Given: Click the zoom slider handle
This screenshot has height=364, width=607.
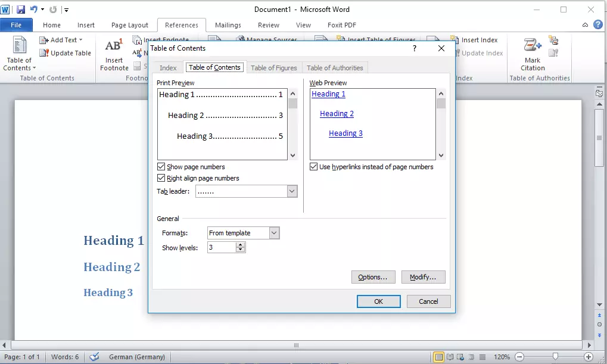Looking at the screenshot, I should (x=555, y=357).
